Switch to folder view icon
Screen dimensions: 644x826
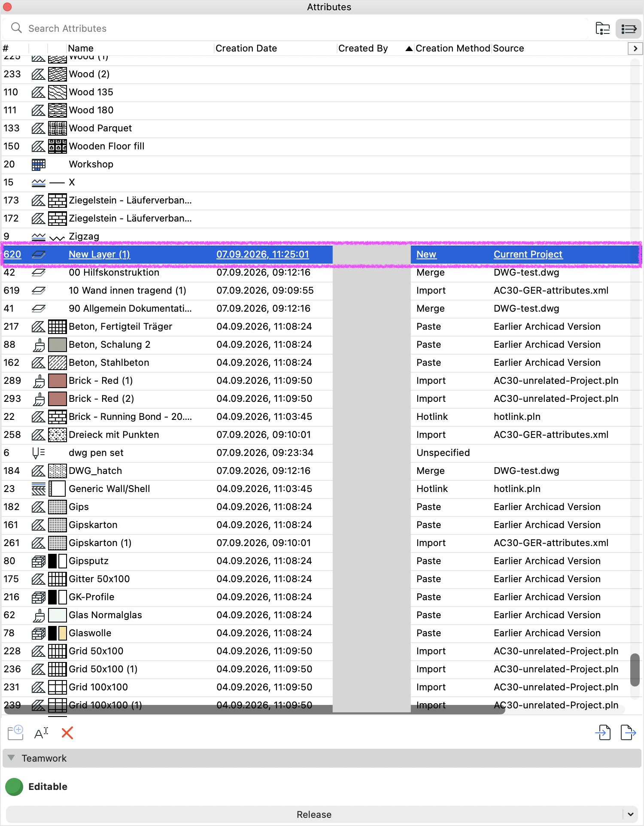[x=603, y=29]
